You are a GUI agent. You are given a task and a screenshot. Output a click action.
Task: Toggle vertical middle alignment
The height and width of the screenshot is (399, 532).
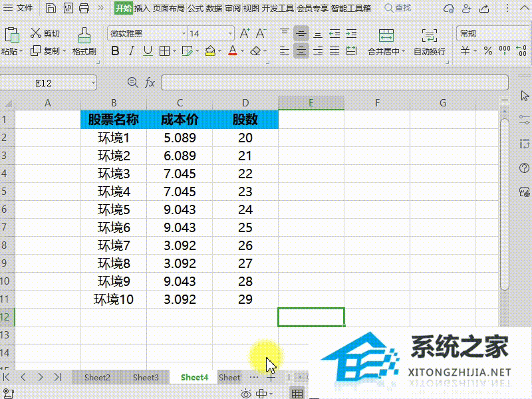301,33
